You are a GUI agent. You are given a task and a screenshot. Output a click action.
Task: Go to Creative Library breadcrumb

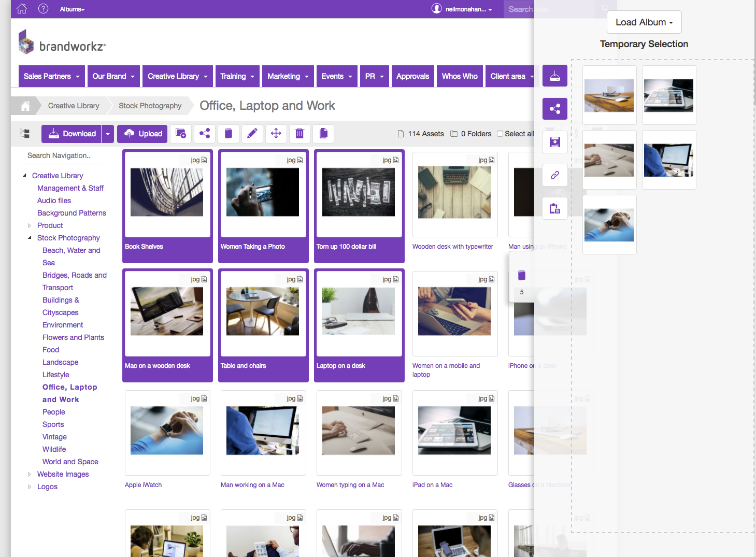(x=74, y=106)
